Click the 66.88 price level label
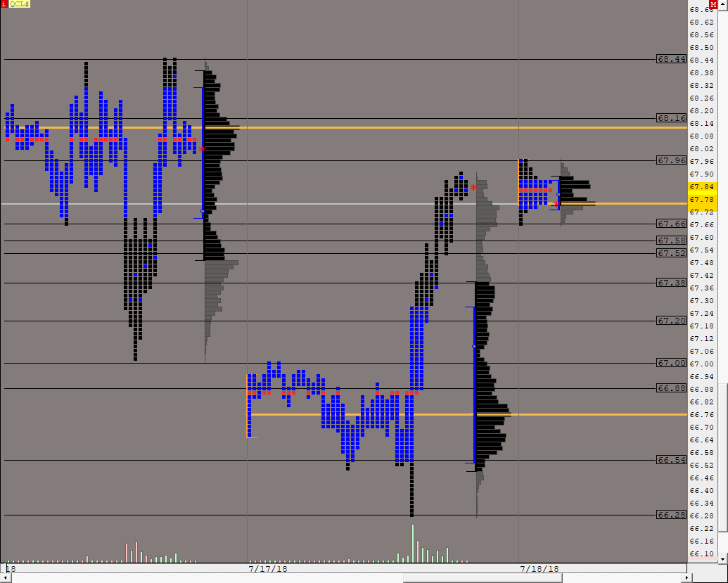This screenshot has width=728, height=583. pyautogui.click(x=671, y=388)
